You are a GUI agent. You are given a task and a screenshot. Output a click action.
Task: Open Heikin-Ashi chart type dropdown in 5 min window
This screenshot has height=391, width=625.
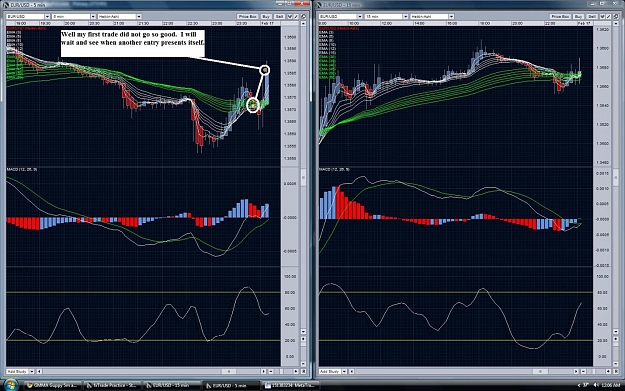[x=119, y=17]
